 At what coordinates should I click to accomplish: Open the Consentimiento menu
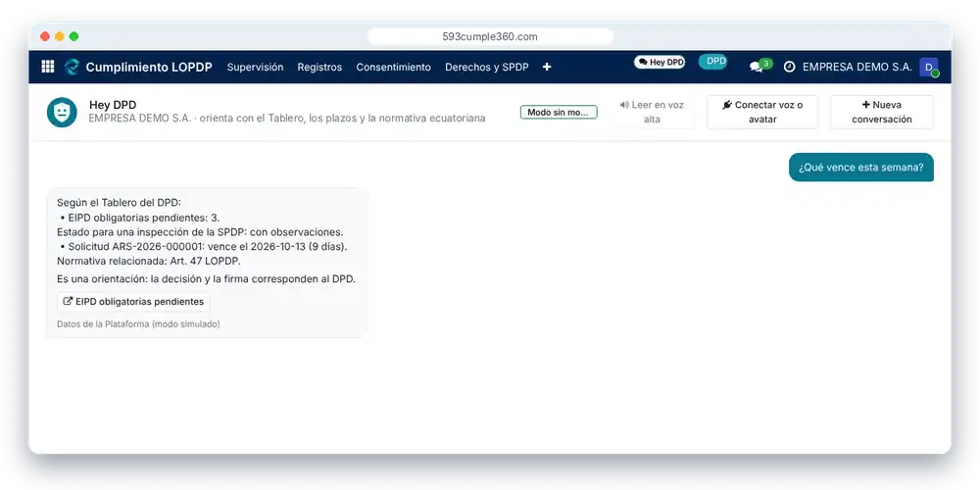pos(393,67)
